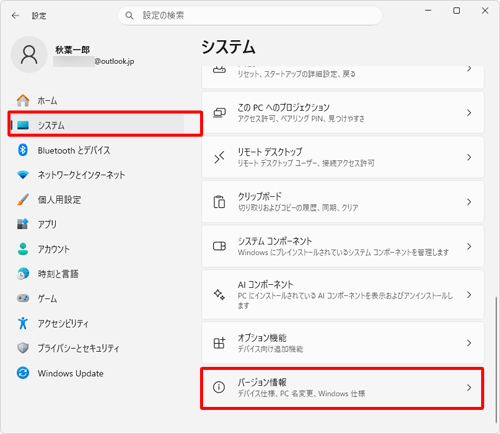The height and width of the screenshot is (434, 500).
Task: Click the 秋葉一郎 account name
Action: click(x=72, y=50)
